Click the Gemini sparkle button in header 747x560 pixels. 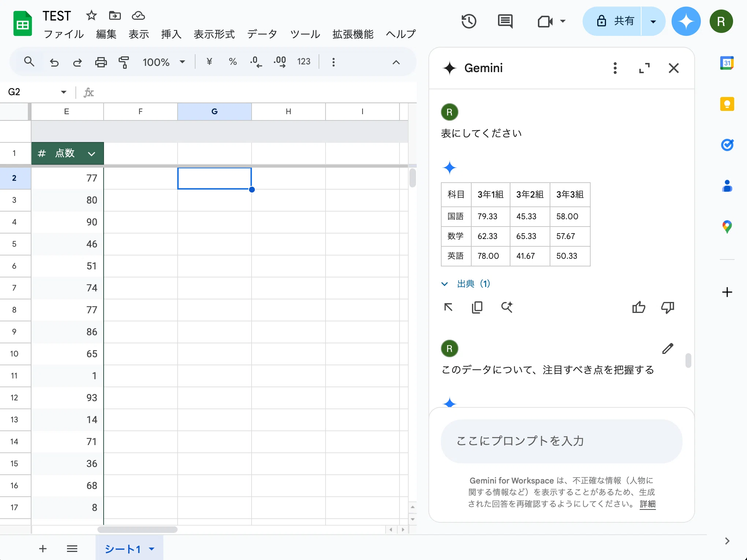coord(686,21)
